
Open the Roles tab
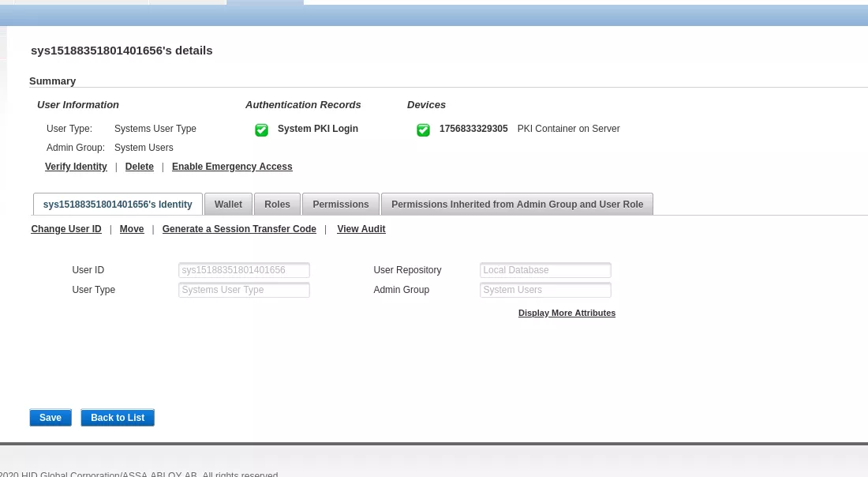click(277, 204)
